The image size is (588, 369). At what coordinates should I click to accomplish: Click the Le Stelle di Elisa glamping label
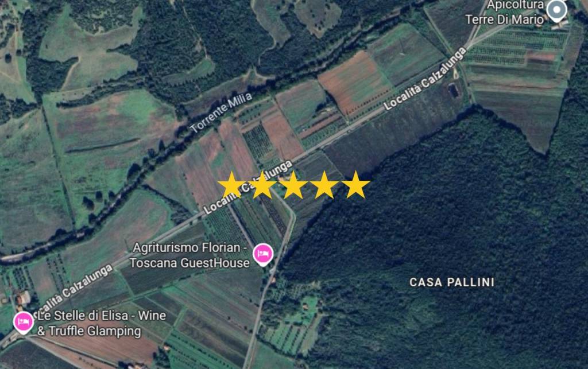101,323
